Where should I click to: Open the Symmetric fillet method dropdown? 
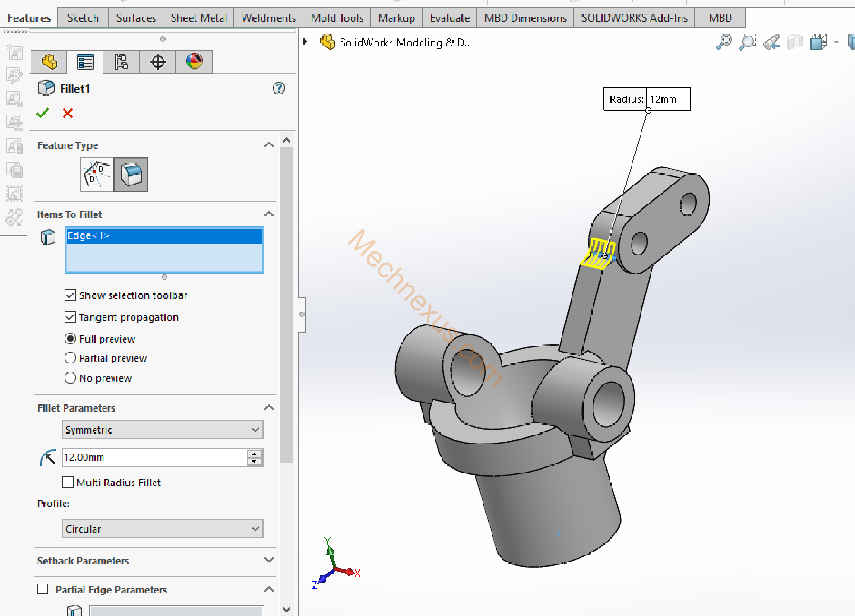pyautogui.click(x=162, y=430)
